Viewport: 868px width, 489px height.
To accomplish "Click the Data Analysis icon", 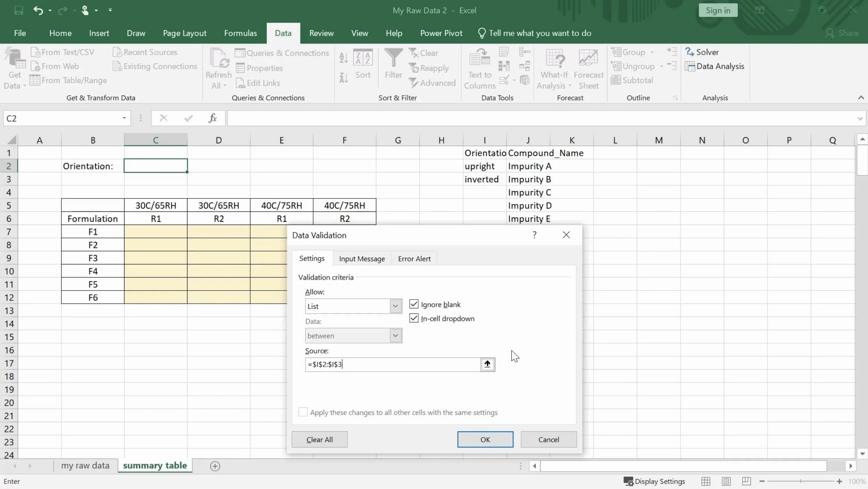I will coord(715,66).
